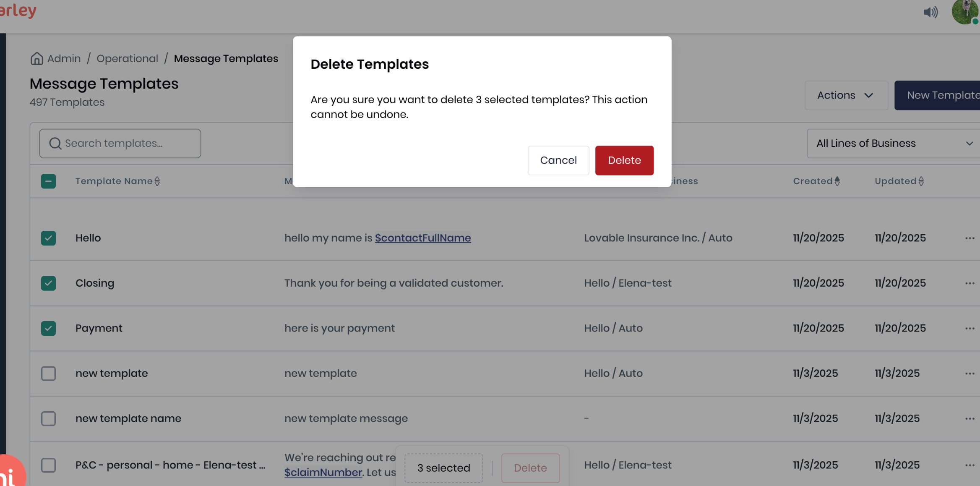
Task: Uncheck the Hello template checkbox
Action: (48, 238)
